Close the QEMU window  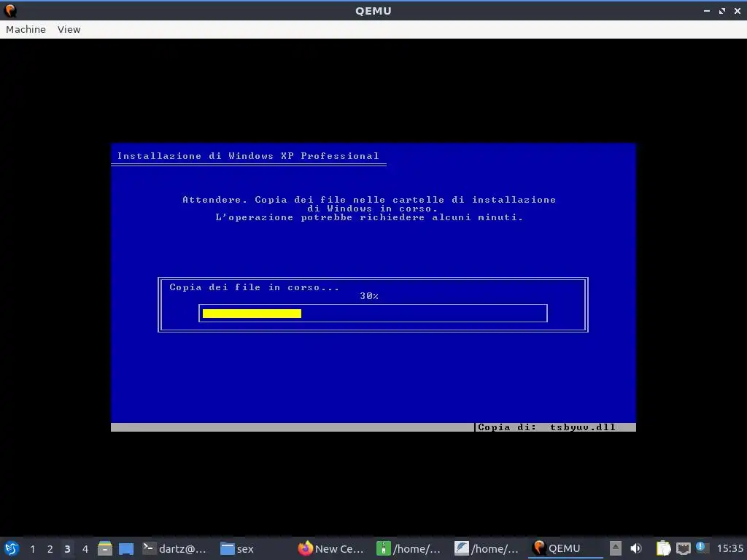(x=738, y=10)
